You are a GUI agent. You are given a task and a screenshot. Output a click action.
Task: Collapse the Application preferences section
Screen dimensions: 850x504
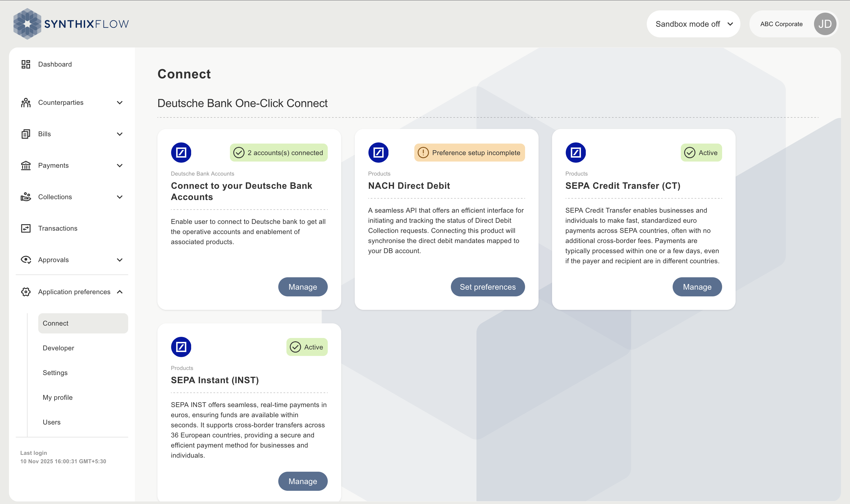click(x=119, y=292)
